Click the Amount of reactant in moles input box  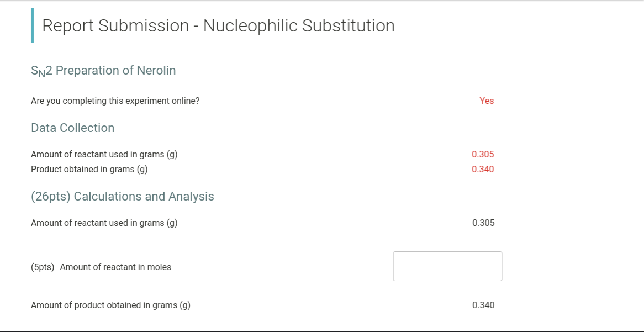[x=447, y=266]
